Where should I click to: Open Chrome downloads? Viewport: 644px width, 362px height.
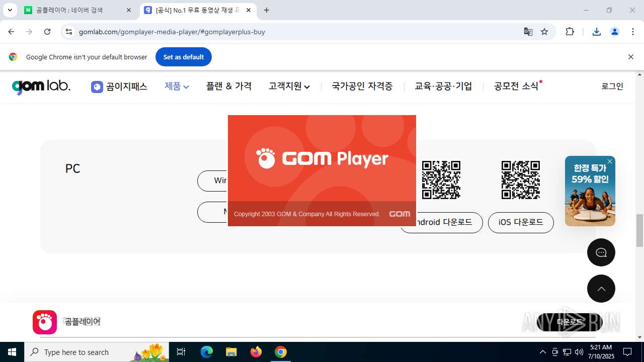tap(597, 32)
